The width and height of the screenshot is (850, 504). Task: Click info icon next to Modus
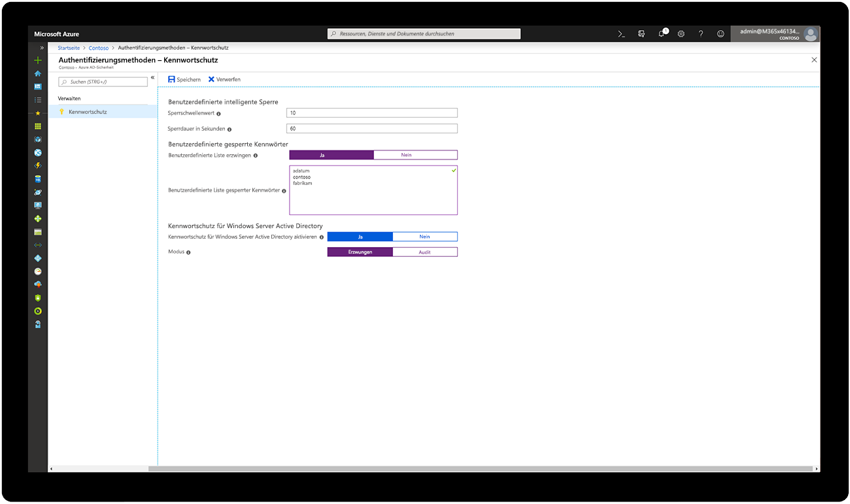[x=188, y=252]
